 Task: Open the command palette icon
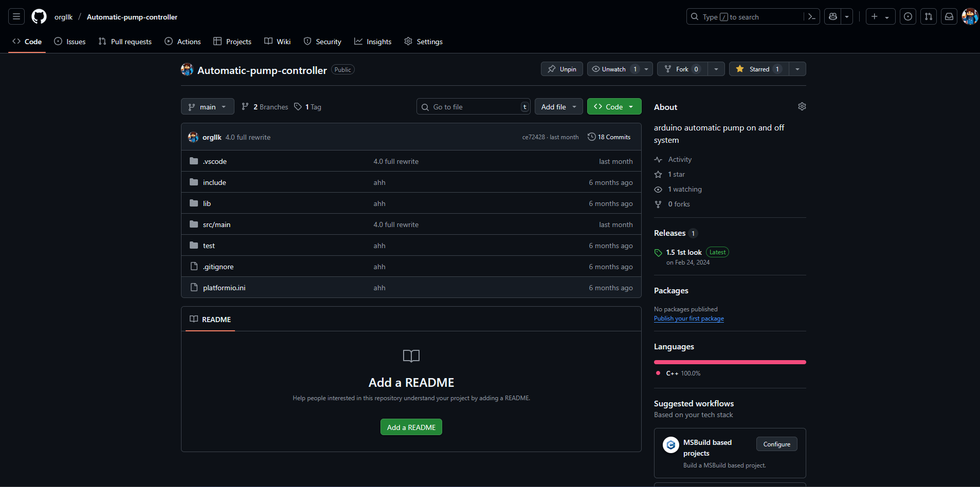pyautogui.click(x=812, y=16)
